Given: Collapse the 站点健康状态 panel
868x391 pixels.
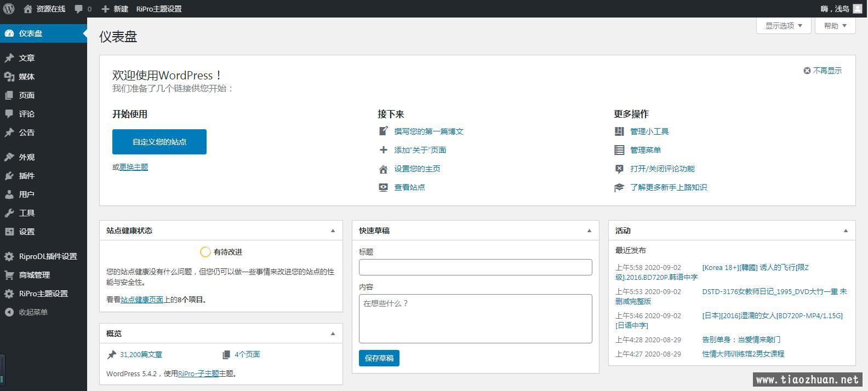Looking at the screenshot, I should click(x=333, y=231).
